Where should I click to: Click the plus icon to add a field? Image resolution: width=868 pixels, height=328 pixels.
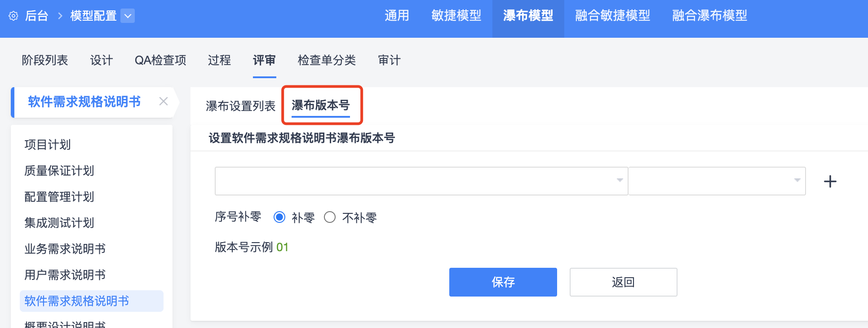830,182
